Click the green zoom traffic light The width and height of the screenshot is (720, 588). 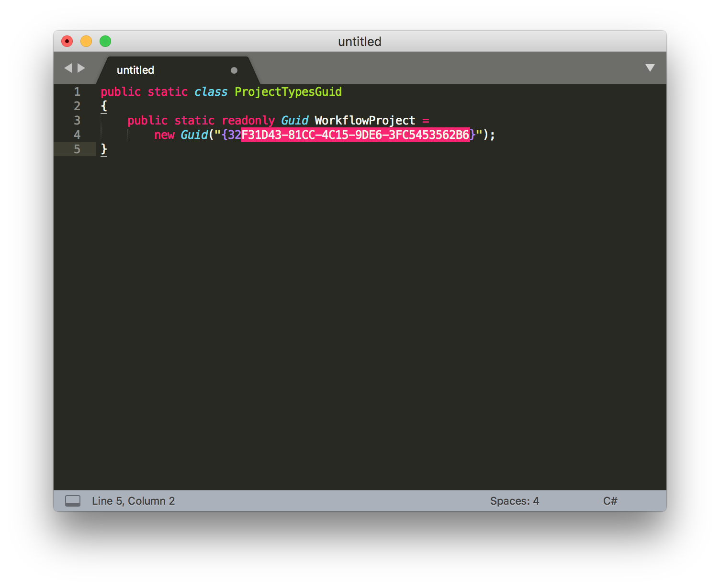coord(105,42)
